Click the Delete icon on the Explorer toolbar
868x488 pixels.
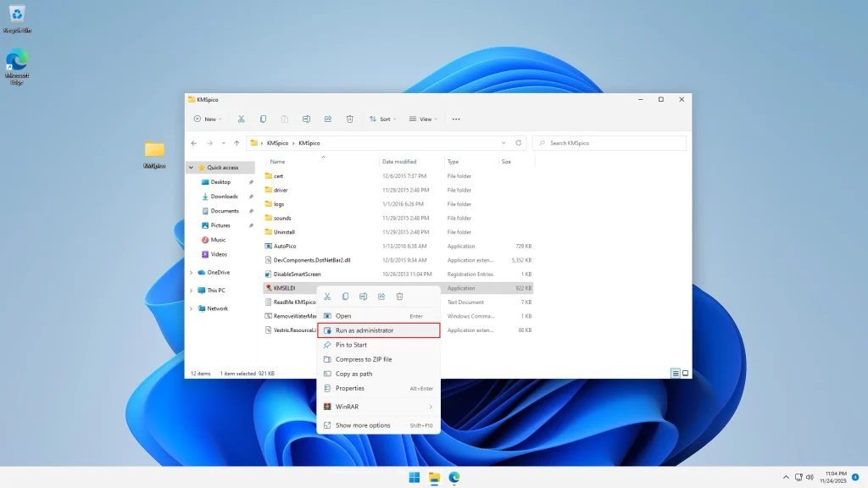[x=349, y=119]
